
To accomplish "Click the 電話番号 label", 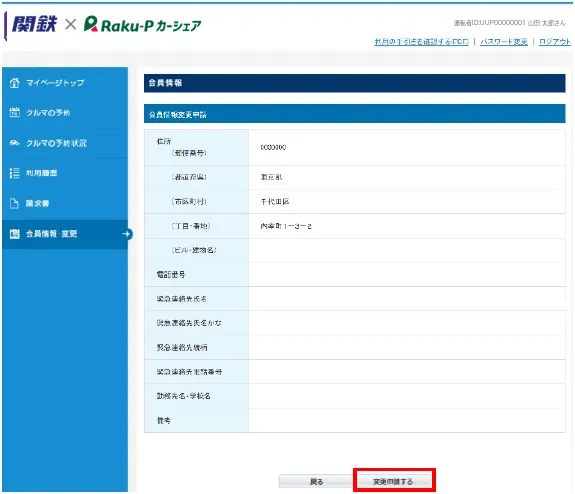I will 171,274.
